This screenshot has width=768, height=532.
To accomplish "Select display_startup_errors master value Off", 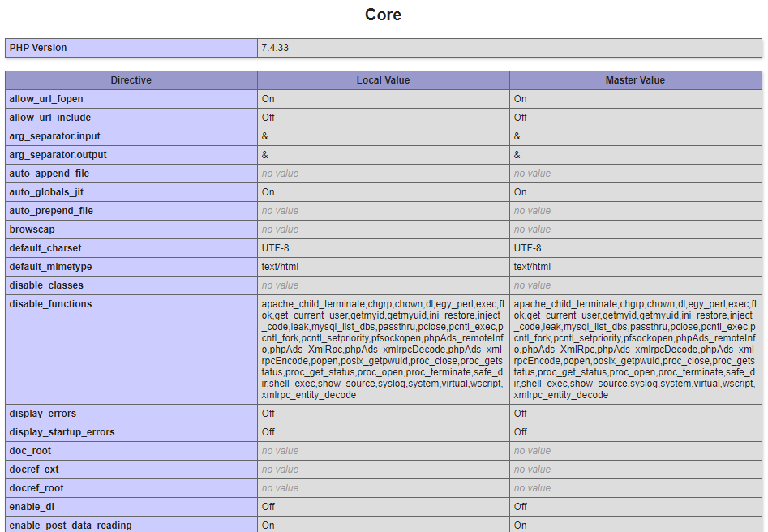I will tap(520, 432).
